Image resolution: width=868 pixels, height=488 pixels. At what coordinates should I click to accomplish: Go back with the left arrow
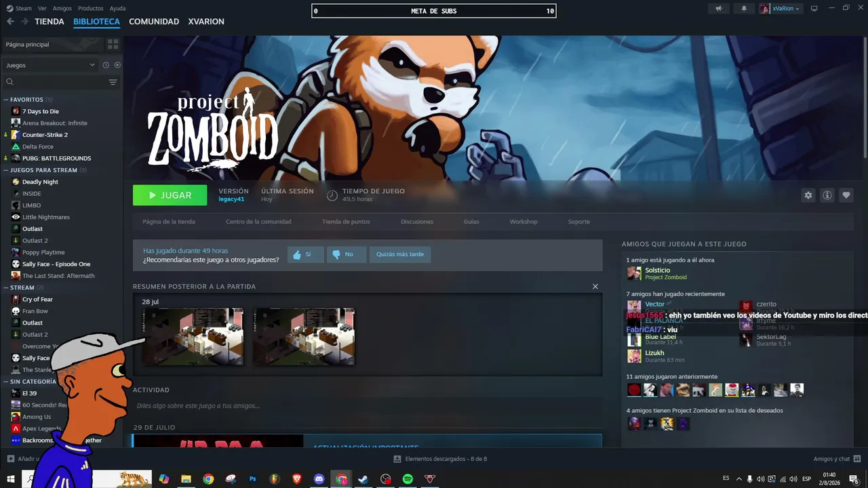click(10, 22)
